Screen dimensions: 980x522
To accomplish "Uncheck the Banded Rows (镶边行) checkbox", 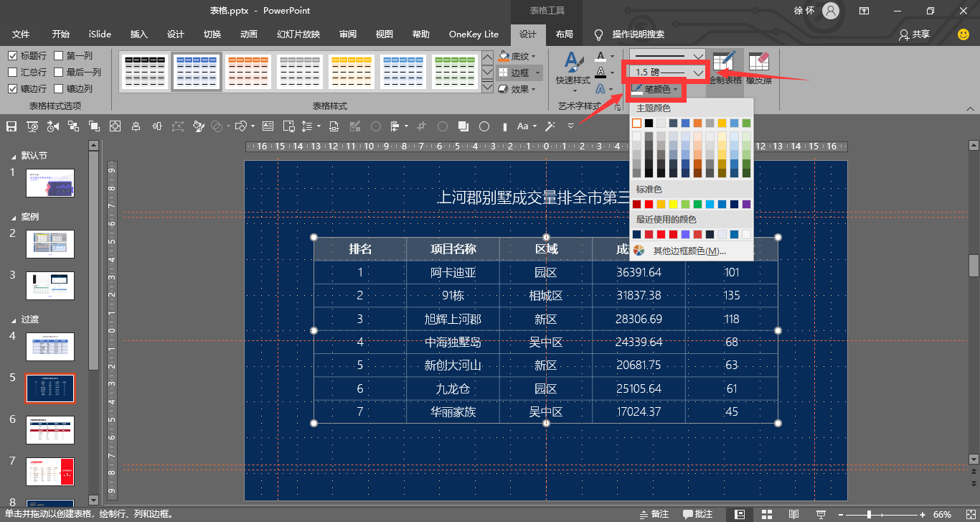I will point(12,88).
